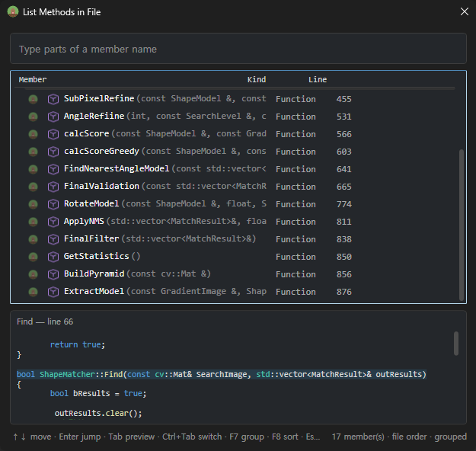Click the List Methods in File title icon

pos(13,12)
